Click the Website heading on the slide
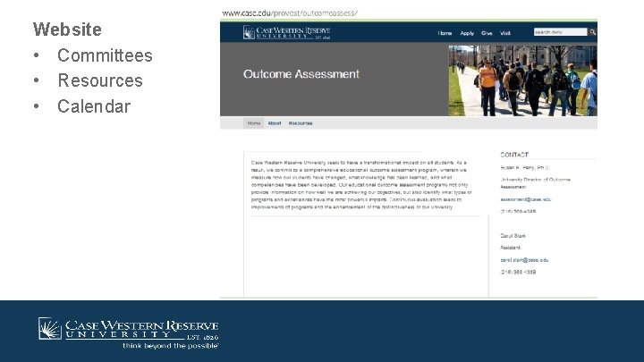Image resolution: width=644 pixels, height=362 pixels. coord(67,29)
